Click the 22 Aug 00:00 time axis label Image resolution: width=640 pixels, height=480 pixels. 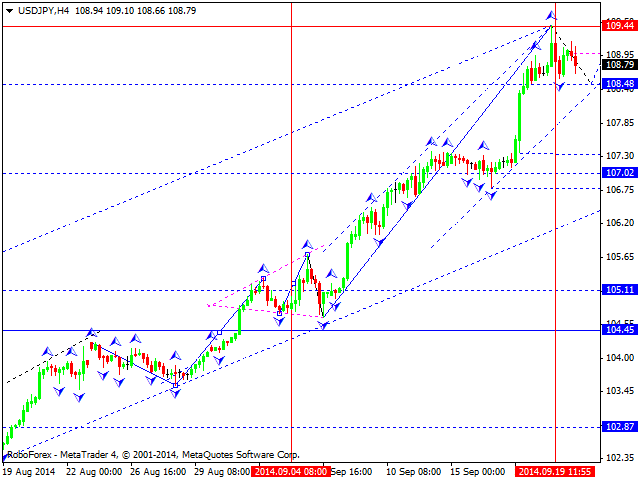point(94,471)
